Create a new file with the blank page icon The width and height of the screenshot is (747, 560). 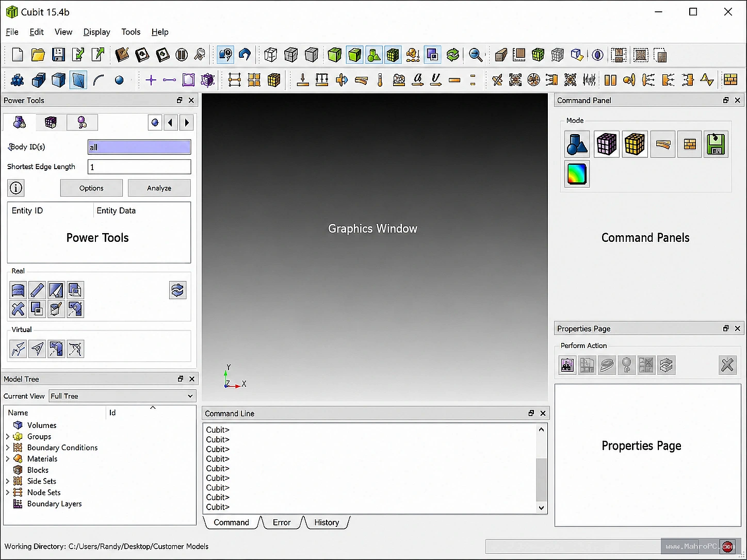[x=18, y=55]
